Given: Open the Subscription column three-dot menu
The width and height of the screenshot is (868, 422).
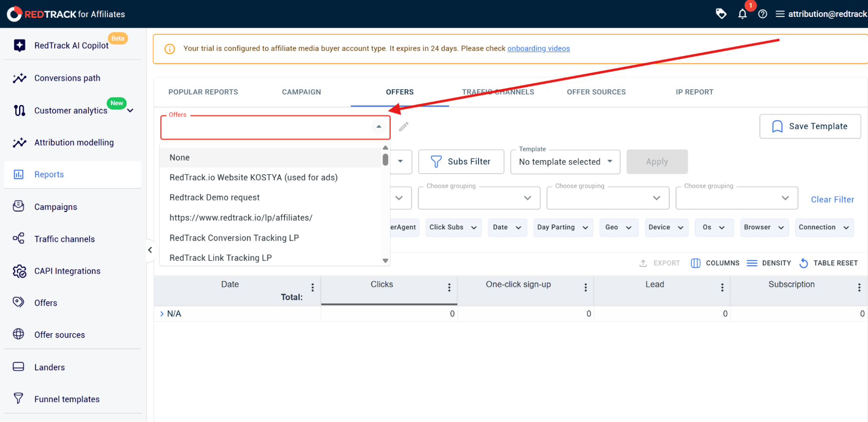Looking at the screenshot, I should click(x=859, y=288).
